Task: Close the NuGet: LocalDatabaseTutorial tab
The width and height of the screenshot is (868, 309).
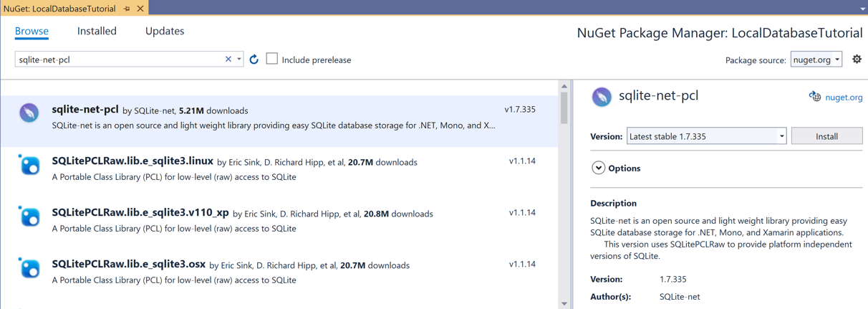Action: pyautogui.click(x=140, y=9)
